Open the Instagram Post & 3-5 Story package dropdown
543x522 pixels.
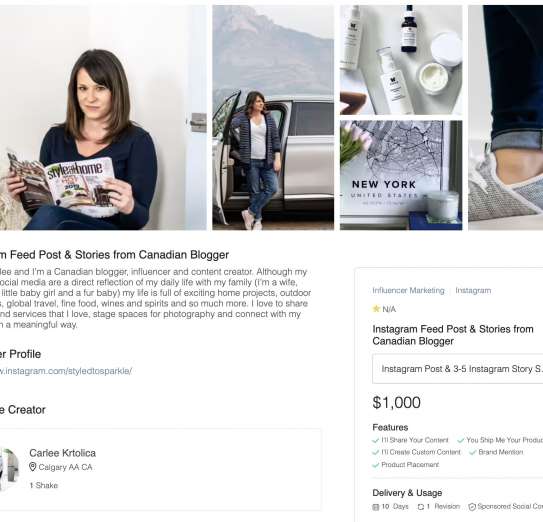458,369
